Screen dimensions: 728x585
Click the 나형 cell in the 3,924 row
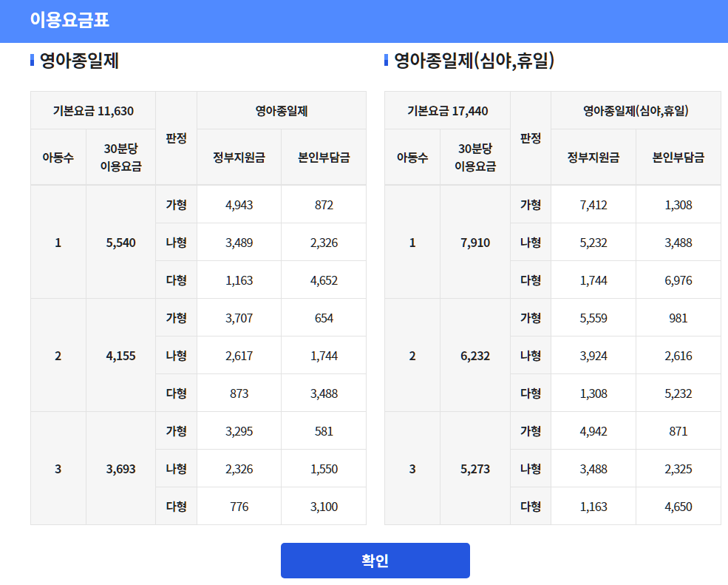pos(531,356)
